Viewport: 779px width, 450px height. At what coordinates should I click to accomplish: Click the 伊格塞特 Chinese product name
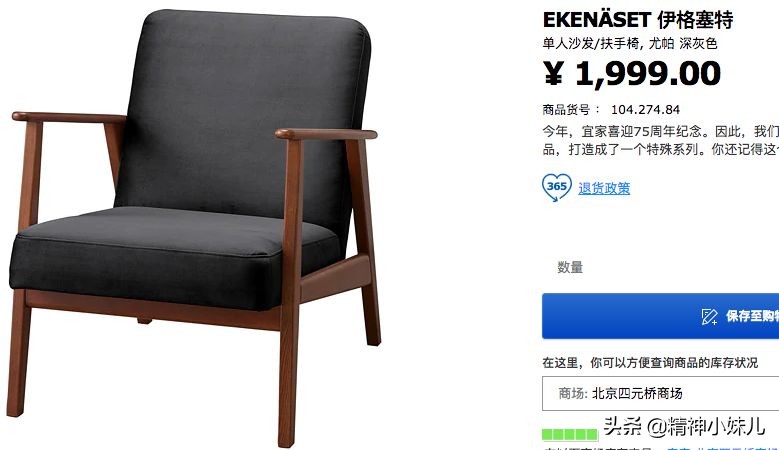click(x=695, y=20)
